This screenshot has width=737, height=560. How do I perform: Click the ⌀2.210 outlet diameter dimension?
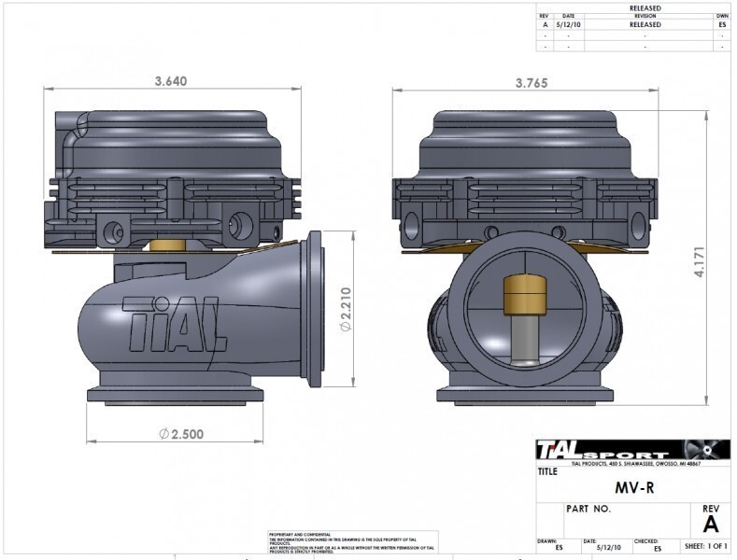tap(346, 309)
